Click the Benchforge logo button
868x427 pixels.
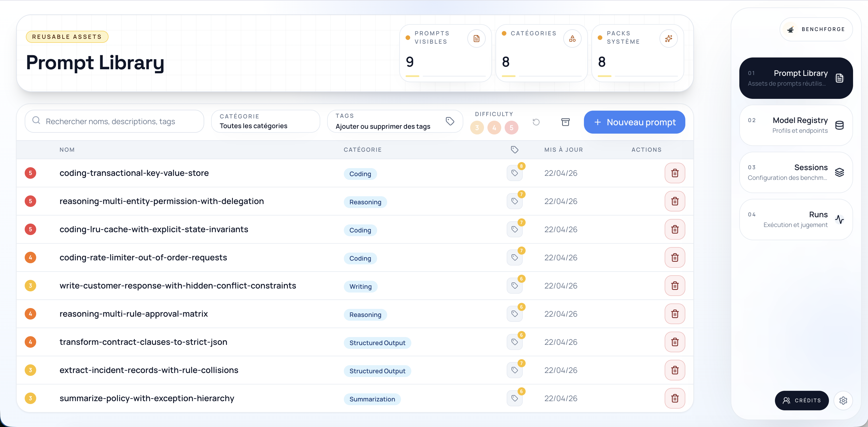816,29
